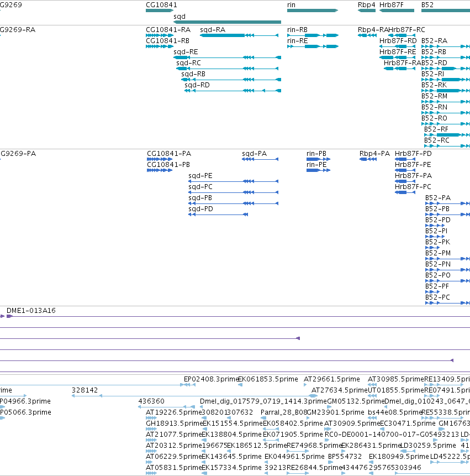Select the Hrb87F gene label
The width and height of the screenshot is (470, 476).
(x=391, y=5)
